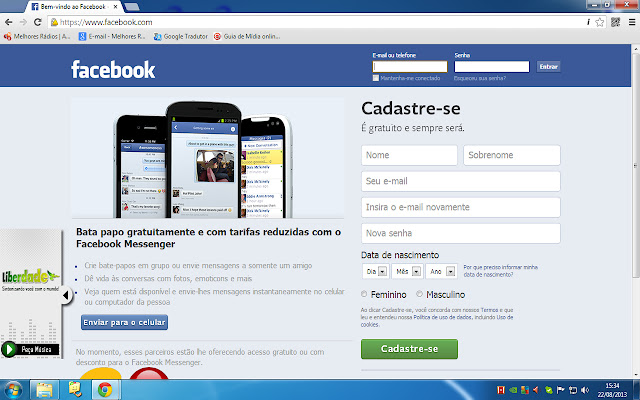Image resolution: width=640 pixels, height=400 pixels.
Task: Open the Dia dropdown
Action: [x=375, y=271]
